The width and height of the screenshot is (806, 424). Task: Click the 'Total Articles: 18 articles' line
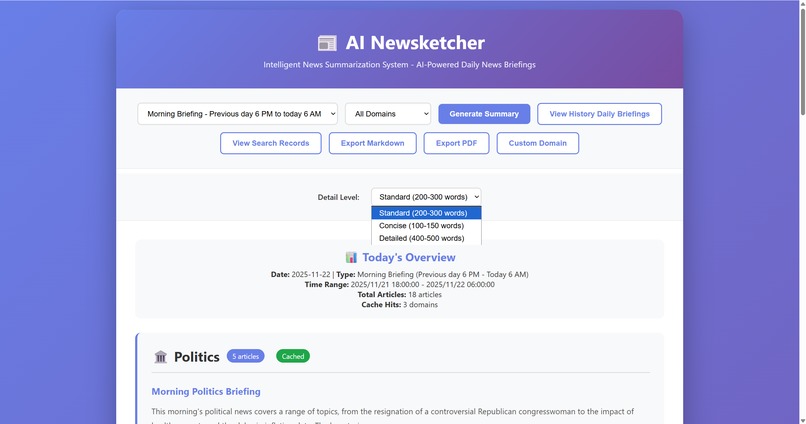(x=399, y=294)
